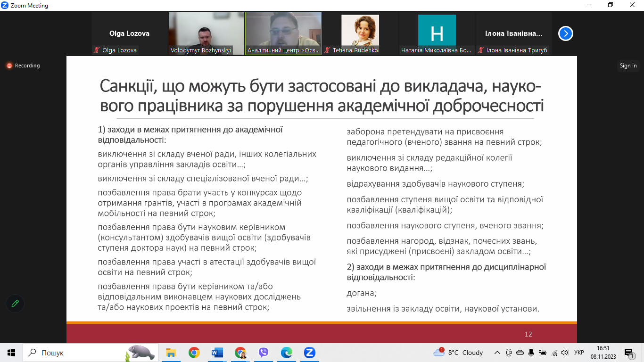Click the Пошук taskbar search box
644x362 pixels.
[90, 353]
